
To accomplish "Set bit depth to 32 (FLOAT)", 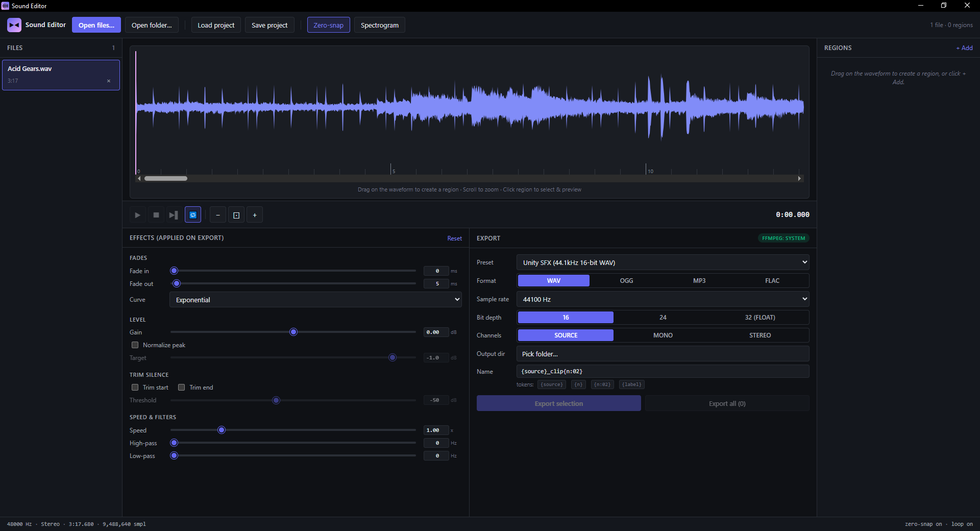I will [760, 318].
